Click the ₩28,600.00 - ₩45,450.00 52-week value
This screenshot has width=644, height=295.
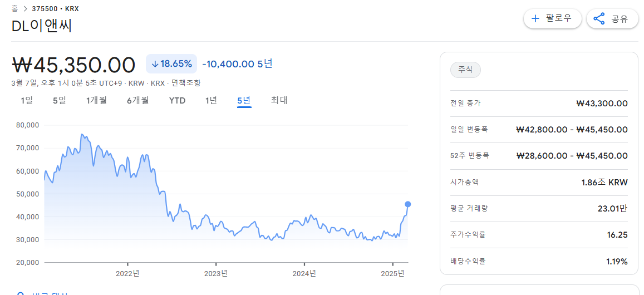pyautogui.click(x=572, y=156)
